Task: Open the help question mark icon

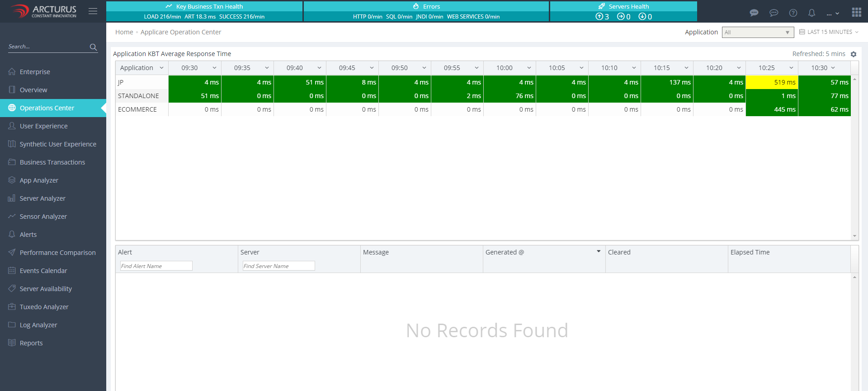Action: pyautogui.click(x=793, y=13)
